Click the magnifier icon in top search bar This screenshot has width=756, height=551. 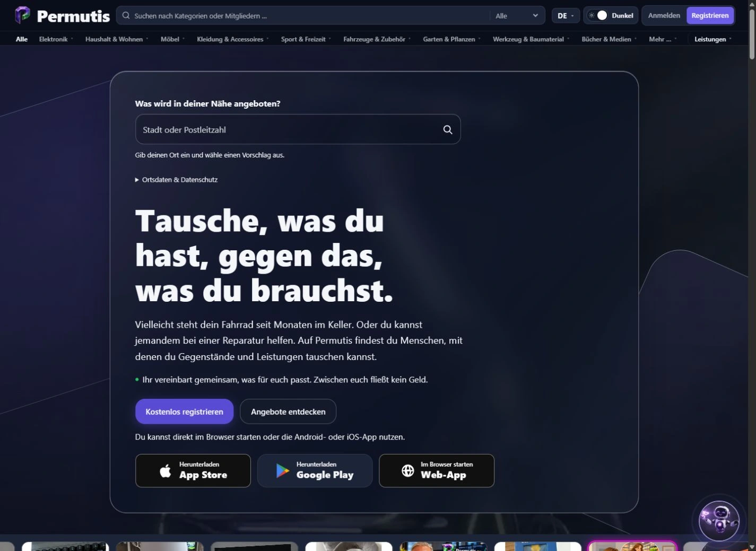point(126,15)
